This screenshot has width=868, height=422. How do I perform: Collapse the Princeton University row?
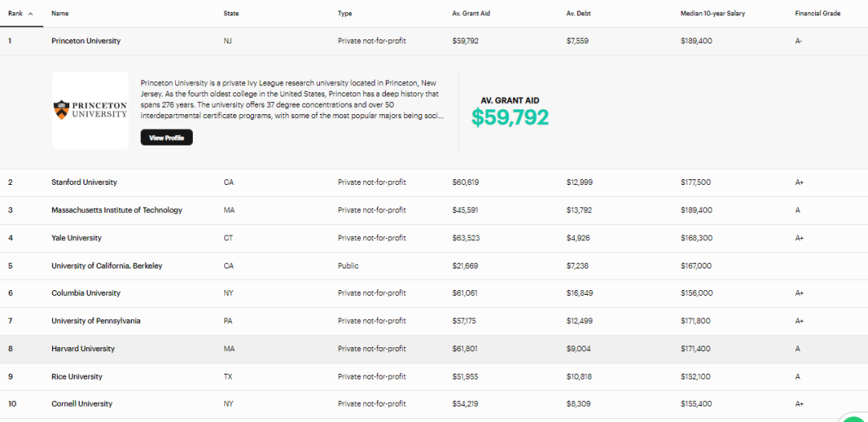pos(86,41)
